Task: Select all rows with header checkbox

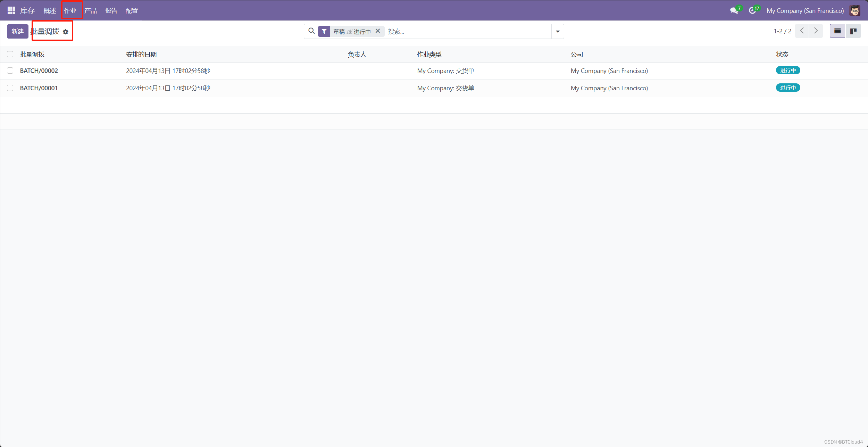Action: (10, 54)
